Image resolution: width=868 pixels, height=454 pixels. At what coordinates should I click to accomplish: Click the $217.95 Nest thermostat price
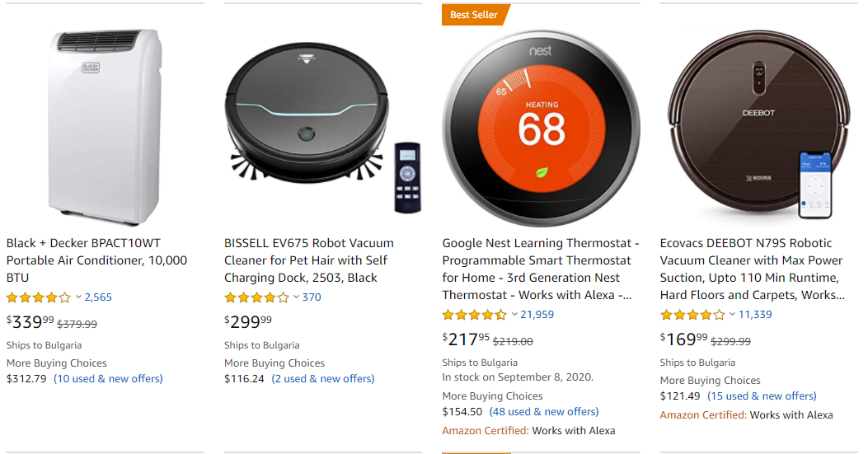[x=466, y=339]
